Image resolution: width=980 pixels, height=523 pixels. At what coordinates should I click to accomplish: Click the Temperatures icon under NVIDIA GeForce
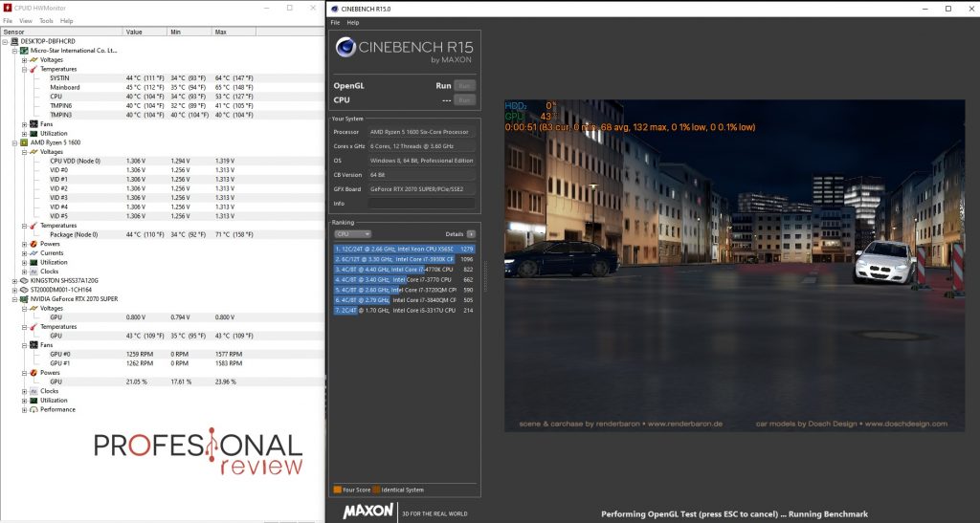(33, 326)
